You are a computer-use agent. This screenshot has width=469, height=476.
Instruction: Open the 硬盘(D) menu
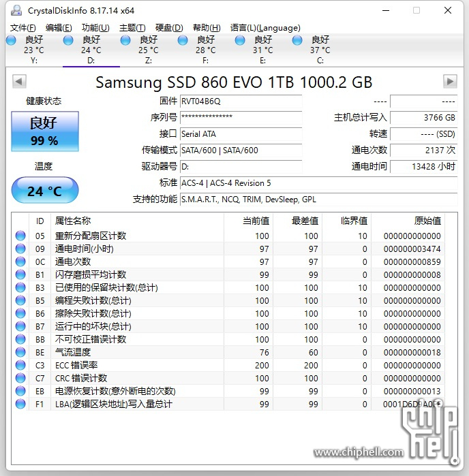coord(169,28)
